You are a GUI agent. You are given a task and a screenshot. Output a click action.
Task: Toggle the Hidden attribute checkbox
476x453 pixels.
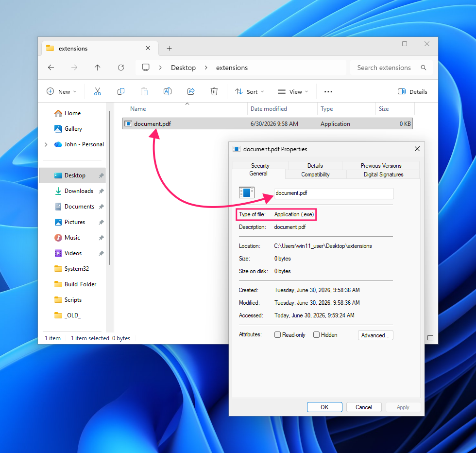tap(316, 334)
